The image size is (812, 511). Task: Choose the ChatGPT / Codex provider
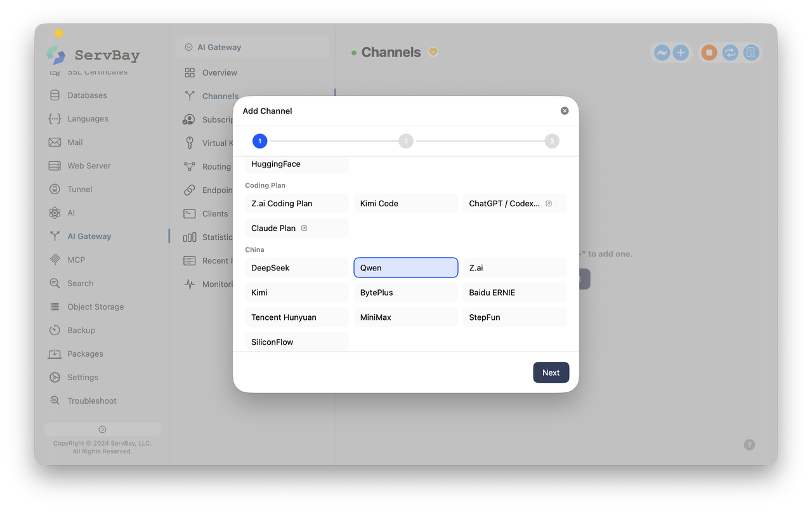[514, 204]
